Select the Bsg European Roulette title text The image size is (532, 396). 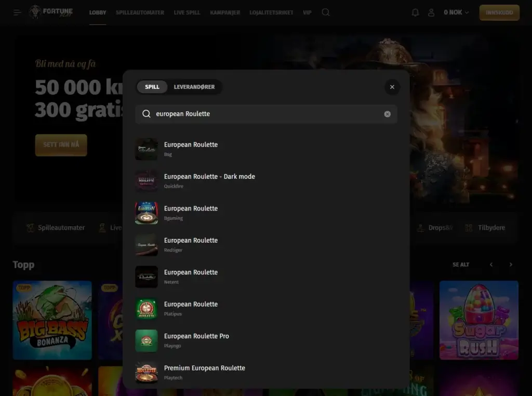[x=191, y=144]
